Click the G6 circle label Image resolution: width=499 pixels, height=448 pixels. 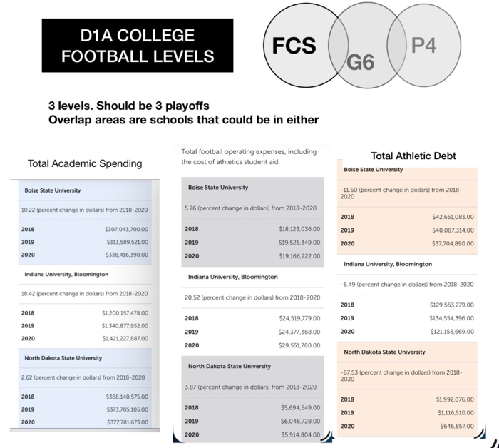pos(361,63)
